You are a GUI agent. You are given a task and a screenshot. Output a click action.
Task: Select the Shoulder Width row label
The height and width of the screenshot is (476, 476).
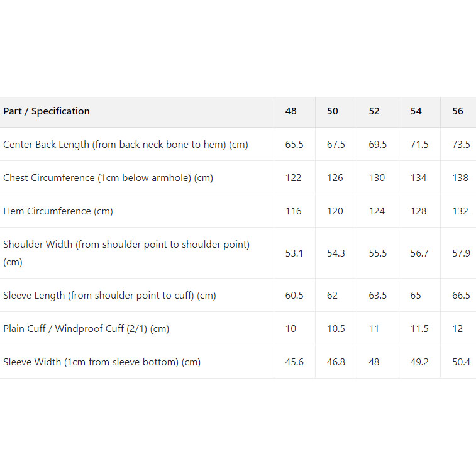click(126, 253)
